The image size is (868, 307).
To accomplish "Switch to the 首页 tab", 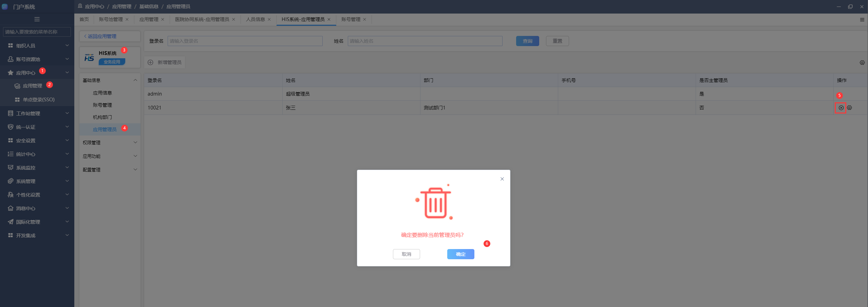I will click(x=84, y=19).
